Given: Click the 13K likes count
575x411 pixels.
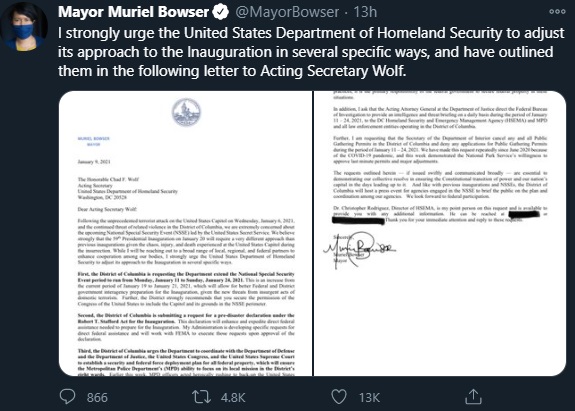Looking at the screenshot, I should coord(369,397).
